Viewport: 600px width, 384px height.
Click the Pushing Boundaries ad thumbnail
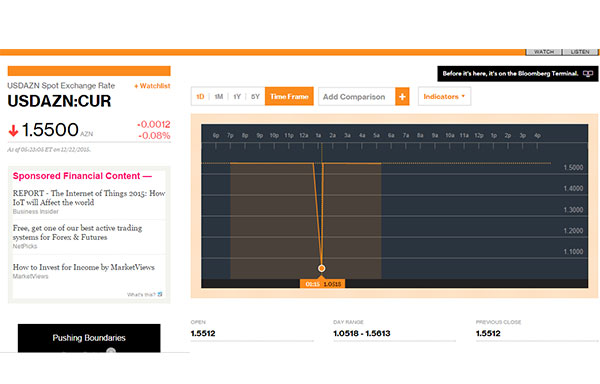(x=89, y=338)
